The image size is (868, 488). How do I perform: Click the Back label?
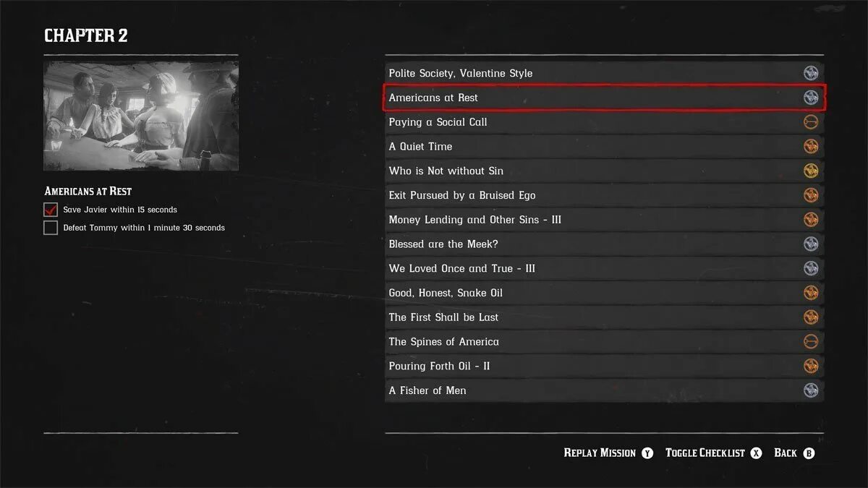pyautogui.click(x=786, y=453)
